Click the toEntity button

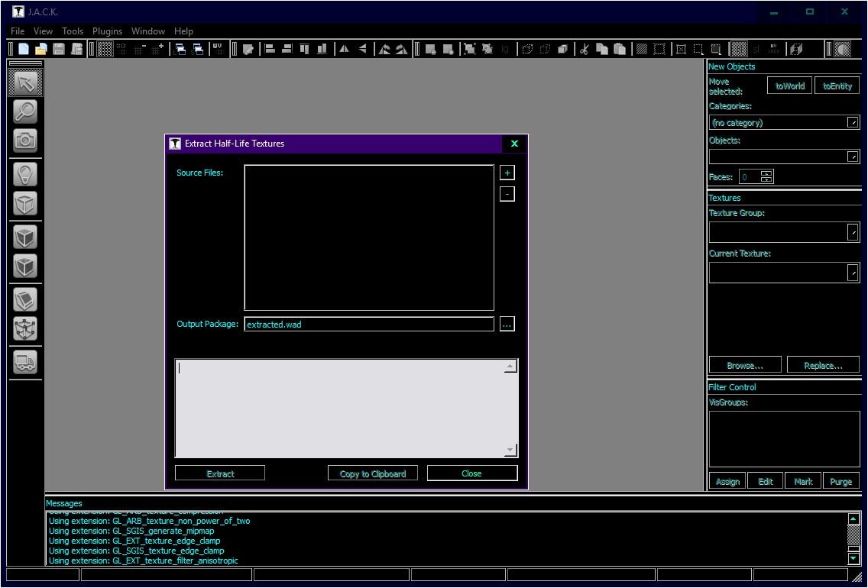coord(837,86)
